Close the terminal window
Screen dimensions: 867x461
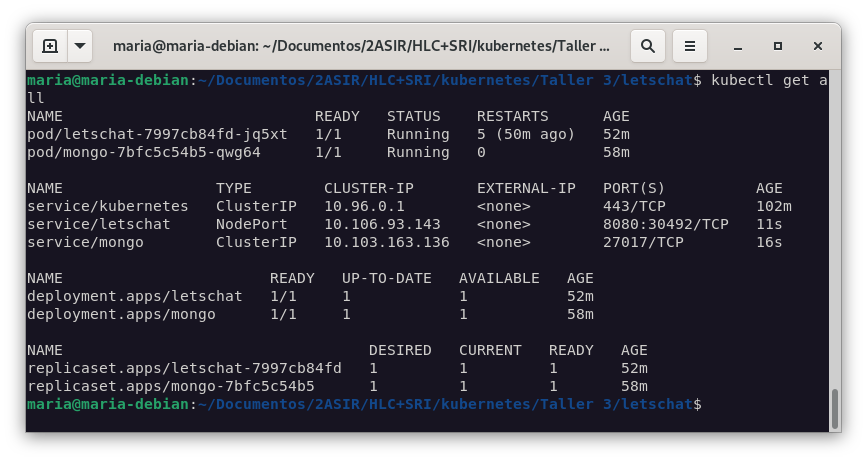pyautogui.click(x=819, y=46)
